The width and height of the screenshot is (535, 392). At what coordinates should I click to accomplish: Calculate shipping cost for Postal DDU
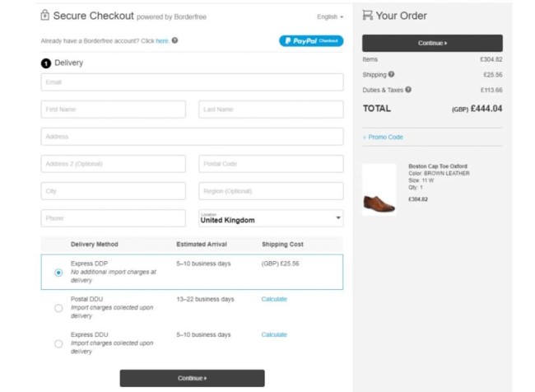[x=274, y=299]
